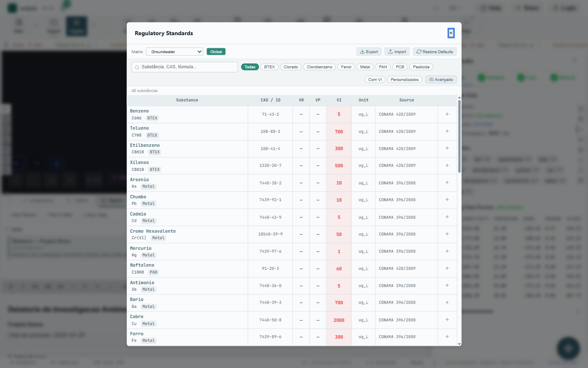Select the Fenol filter chip
The image size is (588, 368).
[346, 67]
